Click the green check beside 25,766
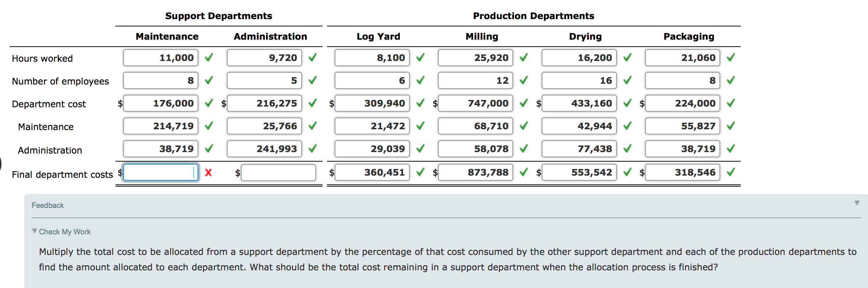 [313, 126]
